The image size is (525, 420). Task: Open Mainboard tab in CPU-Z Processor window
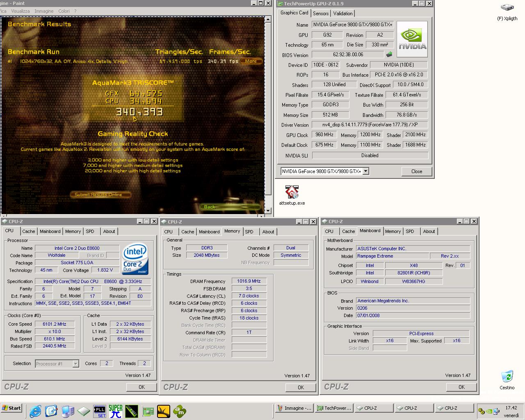point(50,231)
